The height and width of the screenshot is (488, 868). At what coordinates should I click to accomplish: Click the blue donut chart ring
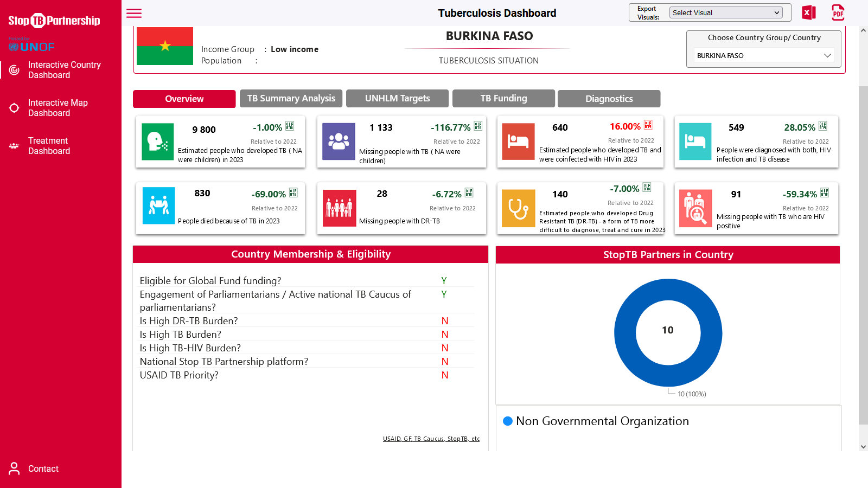click(623, 333)
